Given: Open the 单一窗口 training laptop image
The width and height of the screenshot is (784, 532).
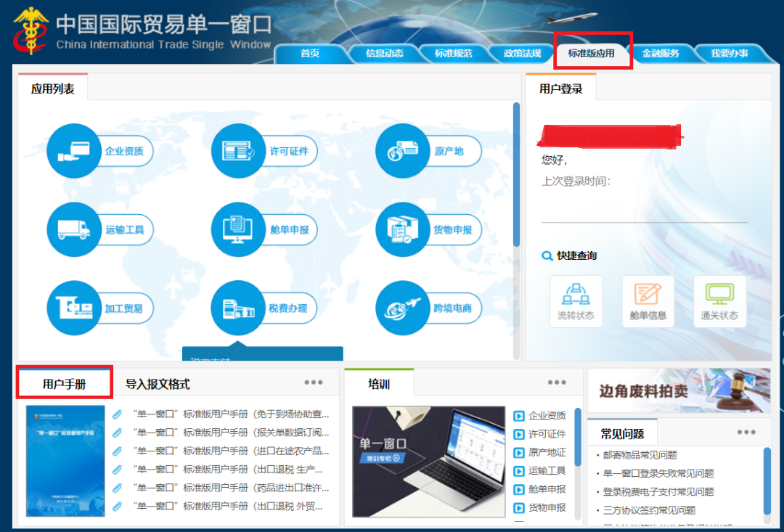Looking at the screenshot, I should [428, 462].
